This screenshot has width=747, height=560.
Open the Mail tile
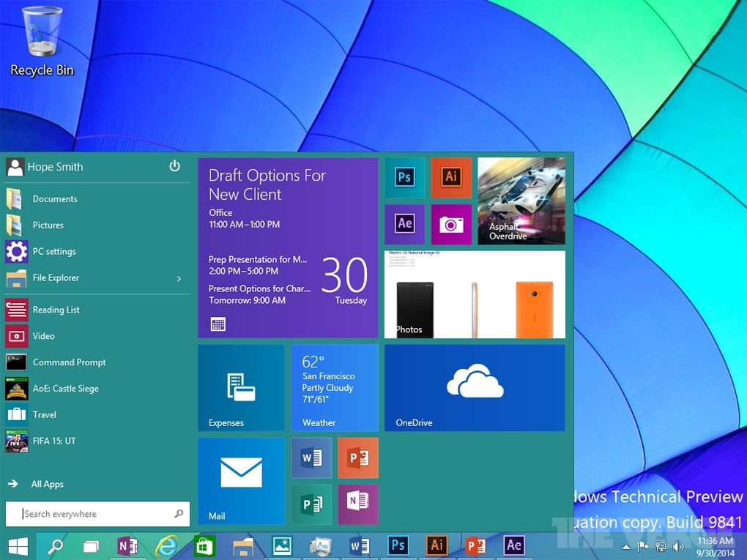pos(241,481)
